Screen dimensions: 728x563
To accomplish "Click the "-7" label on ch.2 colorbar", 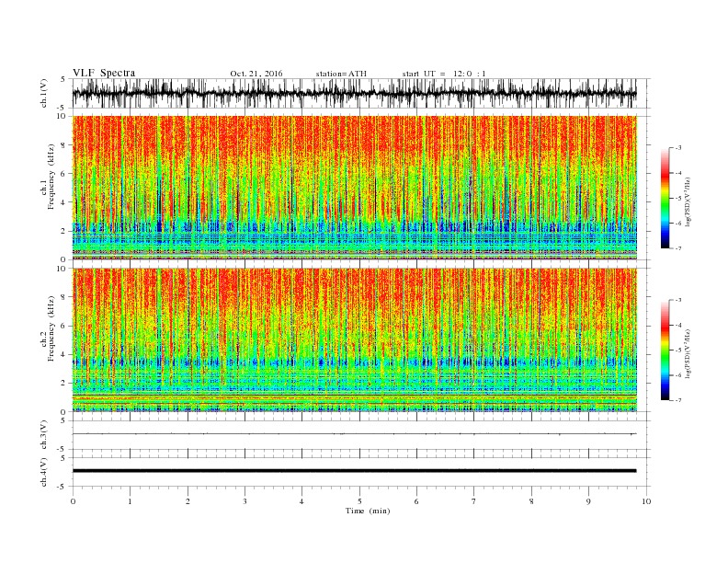I will (x=678, y=400).
